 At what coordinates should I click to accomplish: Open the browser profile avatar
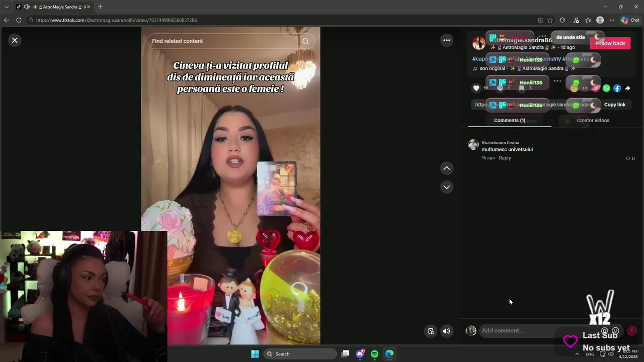[600, 20]
